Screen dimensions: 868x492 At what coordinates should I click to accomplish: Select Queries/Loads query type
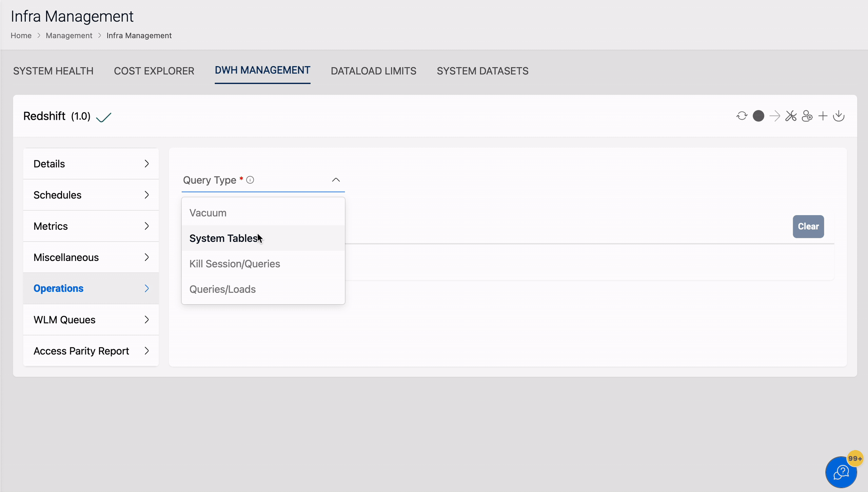pos(222,289)
